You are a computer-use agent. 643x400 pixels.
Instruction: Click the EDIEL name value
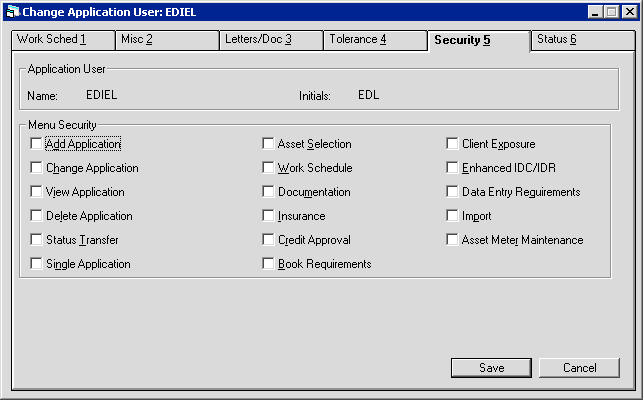pos(102,95)
